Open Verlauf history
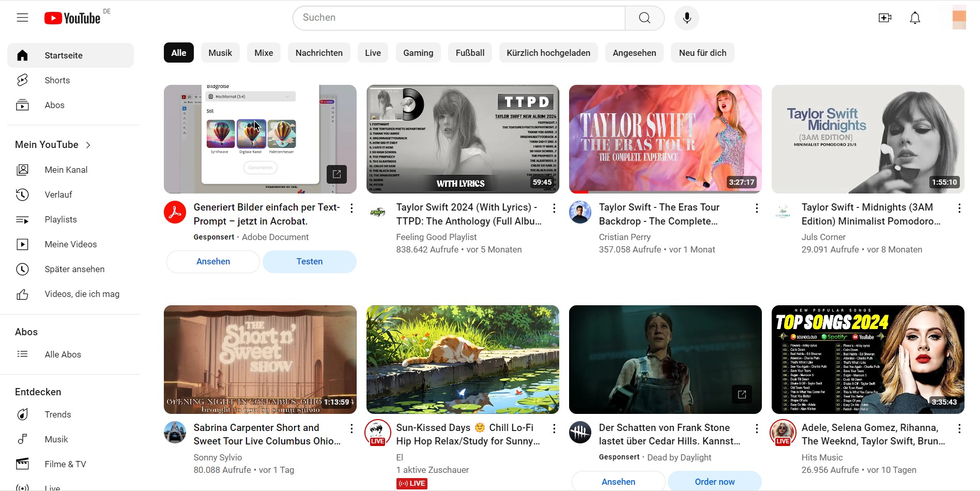This screenshot has width=980, height=491. pos(70,195)
